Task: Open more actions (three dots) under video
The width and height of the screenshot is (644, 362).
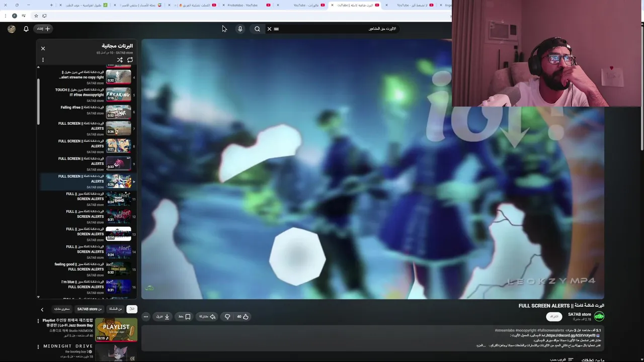Action: pyautogui.click(x=145, y=317)
